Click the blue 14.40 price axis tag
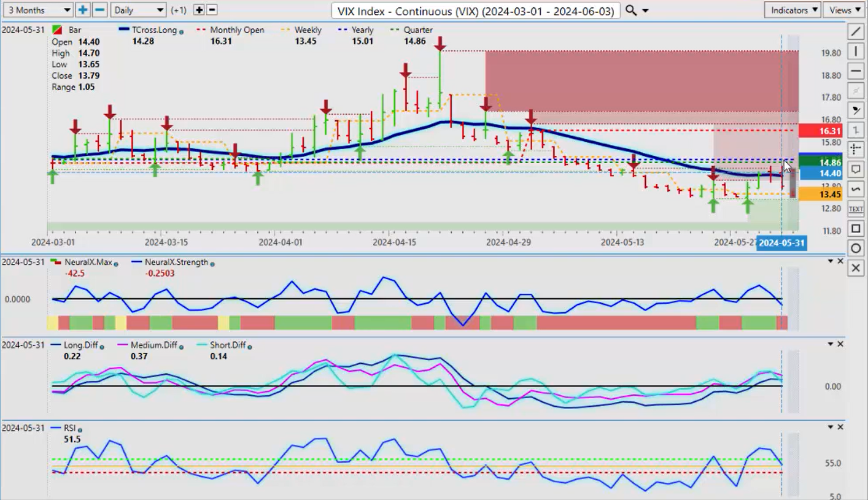 pyautogui.click(x=821, y=174)
